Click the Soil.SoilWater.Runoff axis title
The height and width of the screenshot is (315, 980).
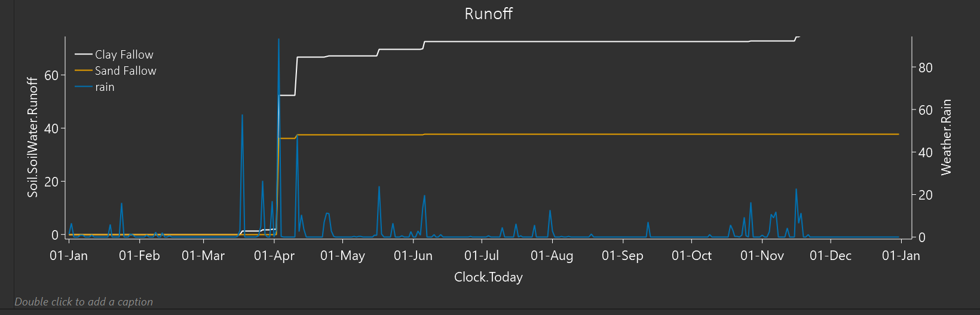coord(32,137)
